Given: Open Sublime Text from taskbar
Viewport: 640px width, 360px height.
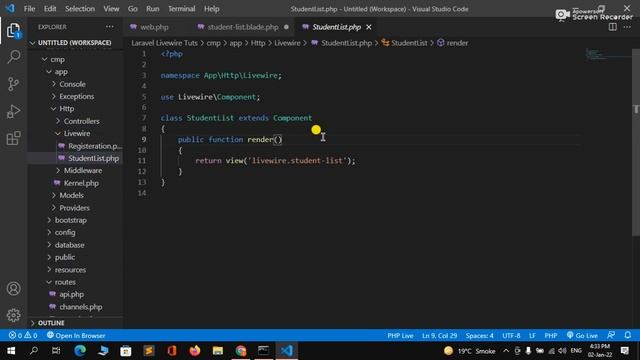Looking at the screenshot, I should coord(149,351).
